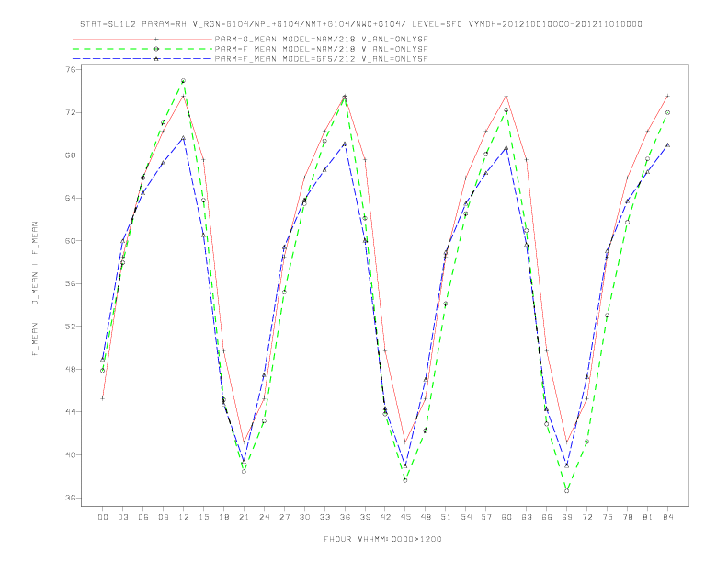Click the x-axis forecast hour label 33

(x=324, y=517)
